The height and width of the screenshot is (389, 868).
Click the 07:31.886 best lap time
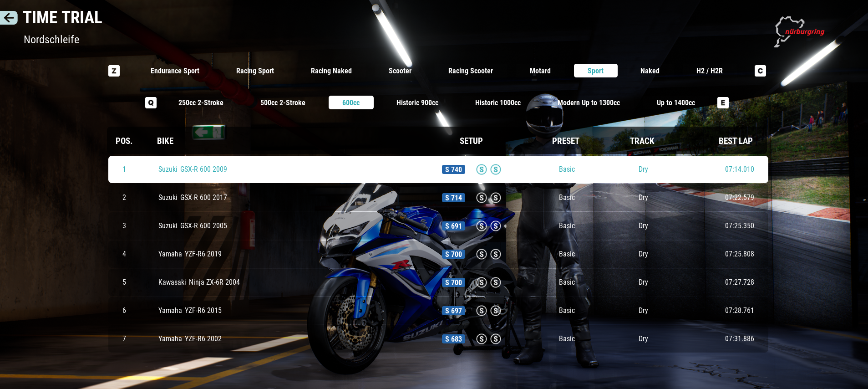[740, 339]
